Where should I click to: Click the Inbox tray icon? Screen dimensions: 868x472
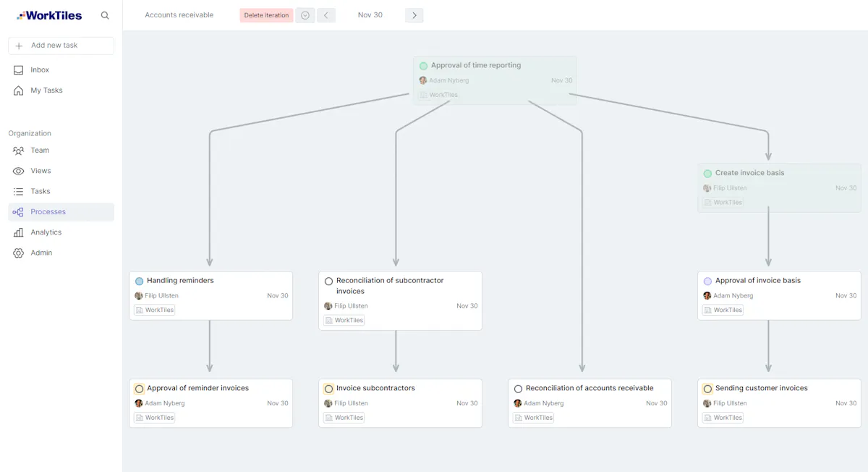[18, 70]
